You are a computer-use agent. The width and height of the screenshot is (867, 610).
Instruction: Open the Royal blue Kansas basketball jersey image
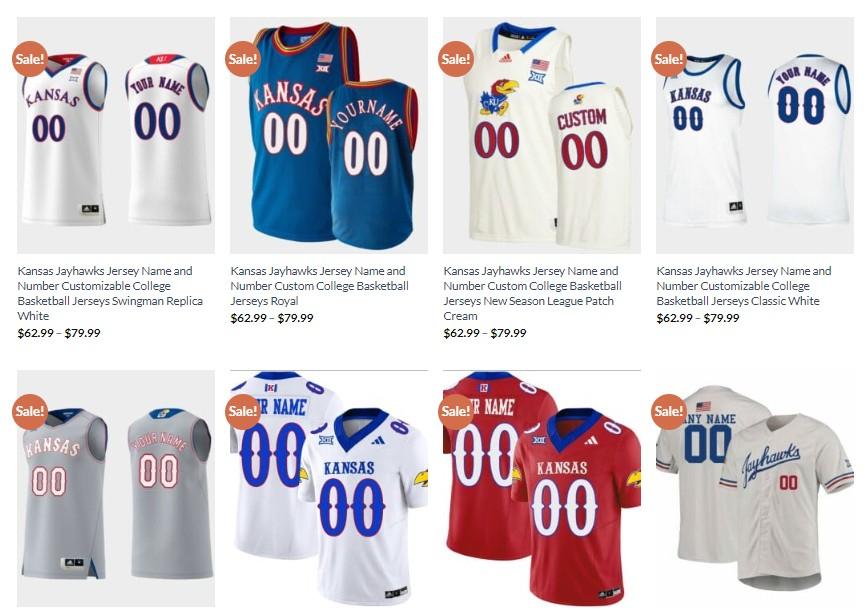pyautogui.click(x=329, y=135)
